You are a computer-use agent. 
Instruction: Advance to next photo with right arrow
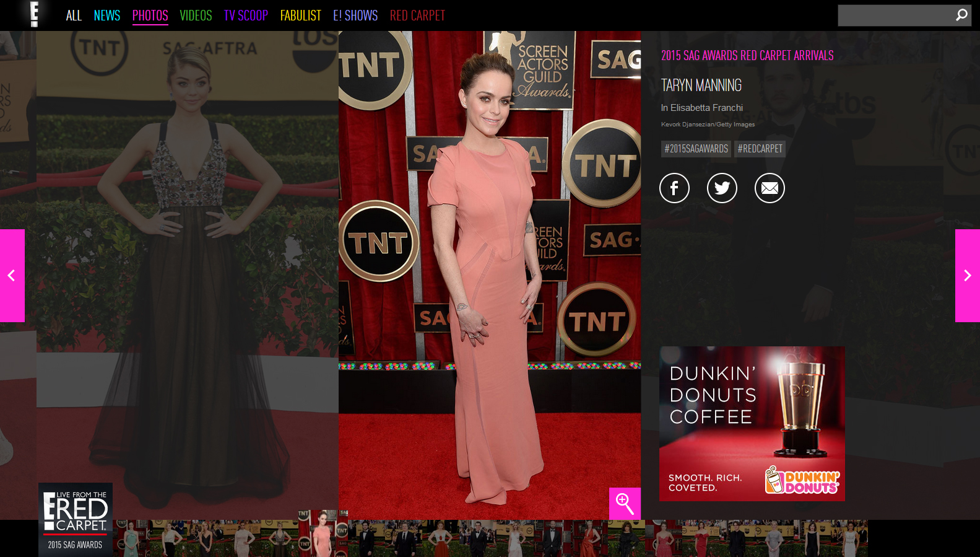[x=967, y=276]
